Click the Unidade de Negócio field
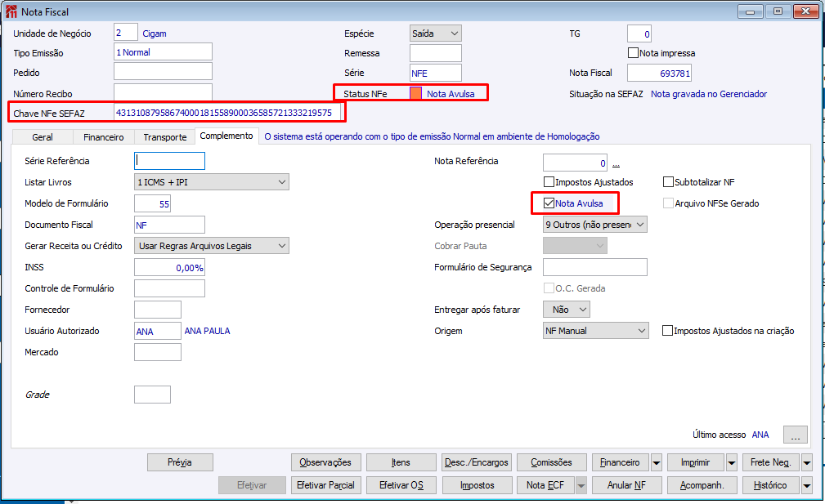The height and width of the screenshot is (504, 825). tap(126, 33)
